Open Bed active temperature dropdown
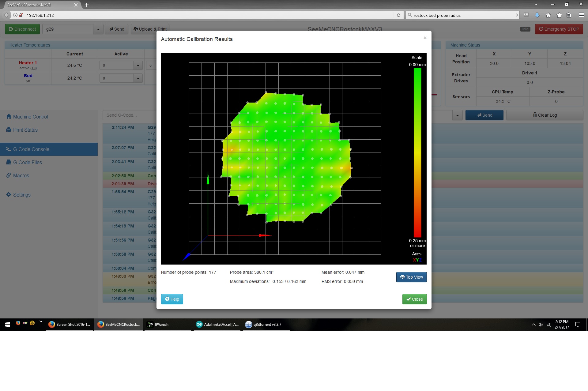Screen dimensions: 588x391 pos(138,78)
